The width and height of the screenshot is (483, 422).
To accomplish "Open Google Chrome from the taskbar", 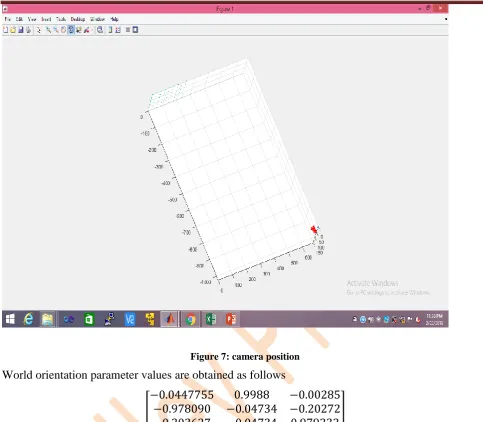I will coord(191,320).
